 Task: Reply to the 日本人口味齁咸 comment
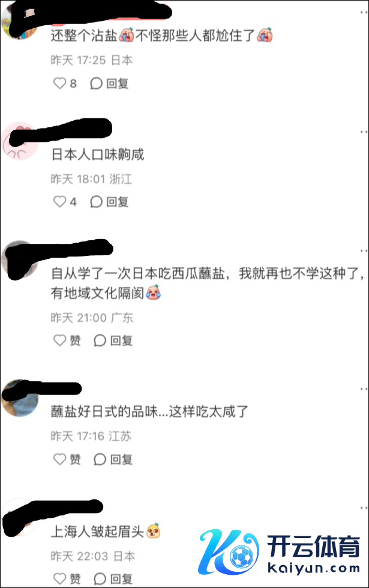[109, 201]
